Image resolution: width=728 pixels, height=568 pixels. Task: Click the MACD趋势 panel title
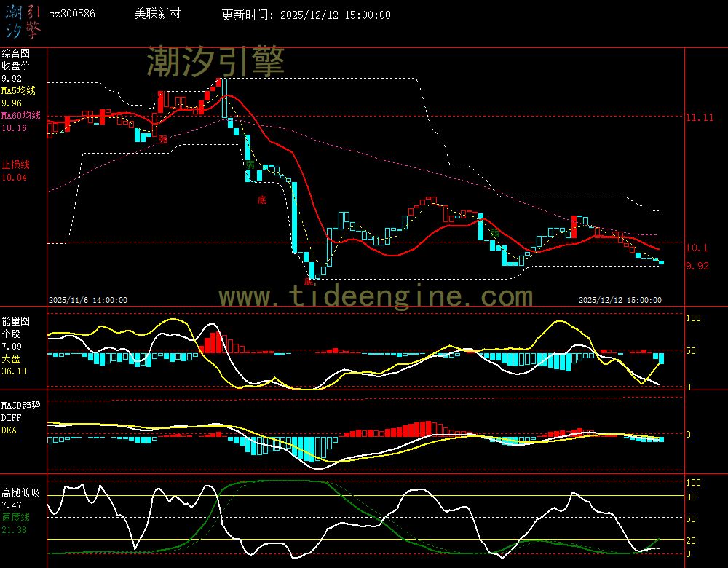[x=20, y=405]
